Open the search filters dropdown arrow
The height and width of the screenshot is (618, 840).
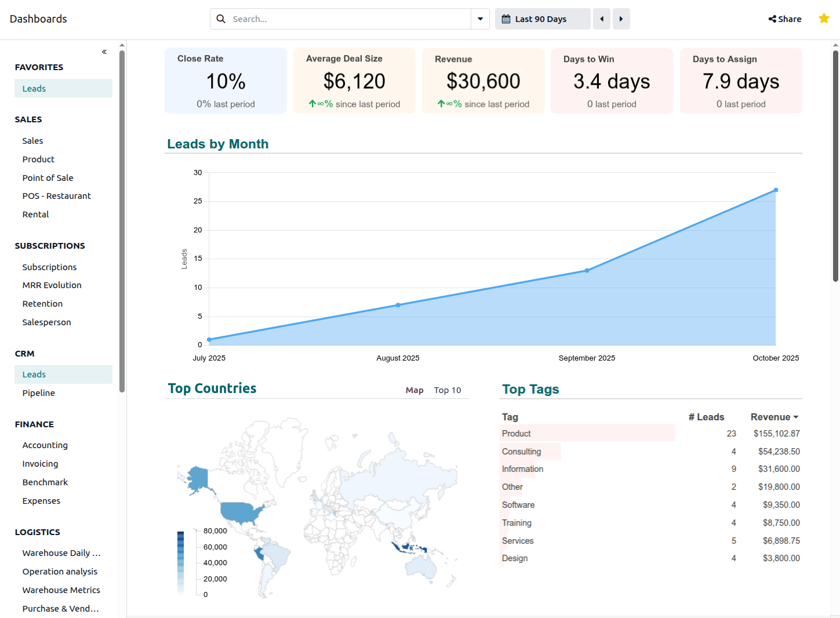coord(480,19)
